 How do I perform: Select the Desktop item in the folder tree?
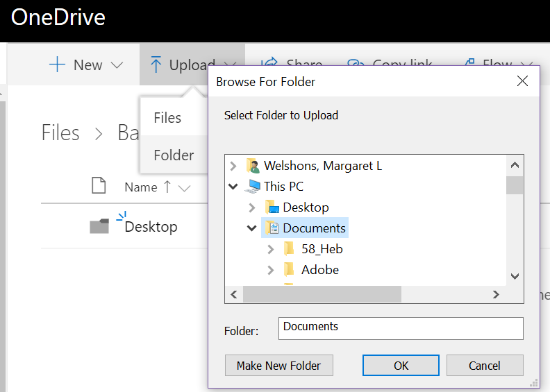pyautogui.click(x=306, y=207)
